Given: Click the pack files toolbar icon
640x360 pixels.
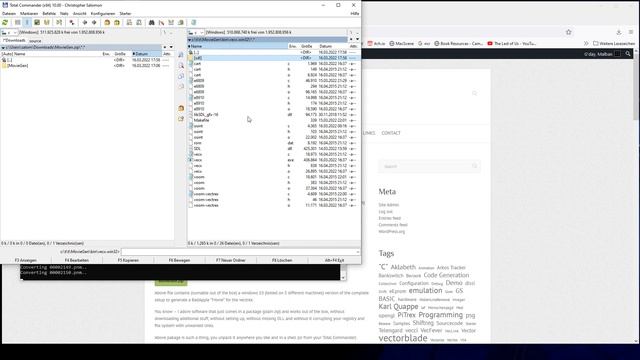Looking at the screenshot, I should 107,22.
